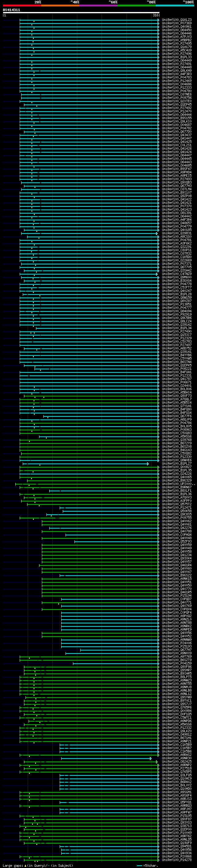Screen dimensions: 197x868
Task: Select hit label UniRef100_B8XLF1
Action: pos(177,491)
